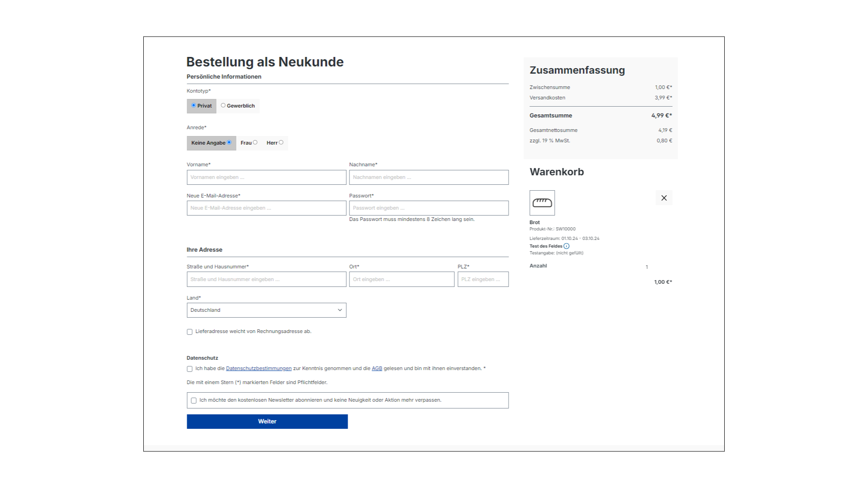Click the Warenkorb heading

click(557, 172)
